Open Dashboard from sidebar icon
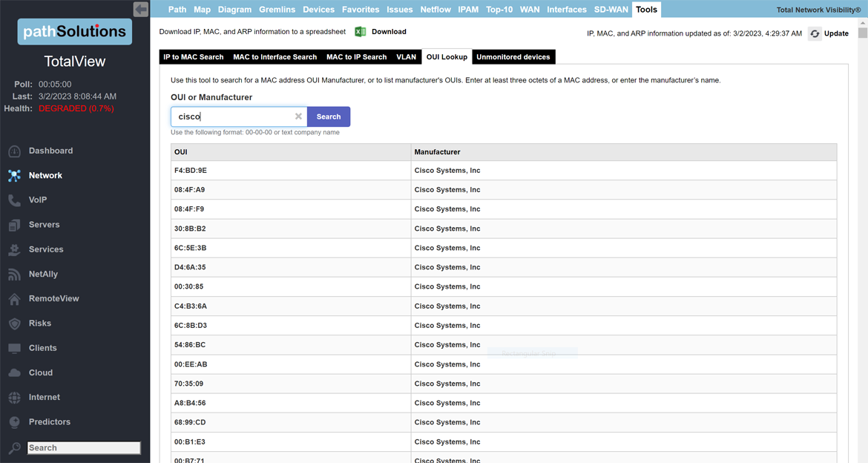This screenshot has width=868, height=463. point(15,151)
